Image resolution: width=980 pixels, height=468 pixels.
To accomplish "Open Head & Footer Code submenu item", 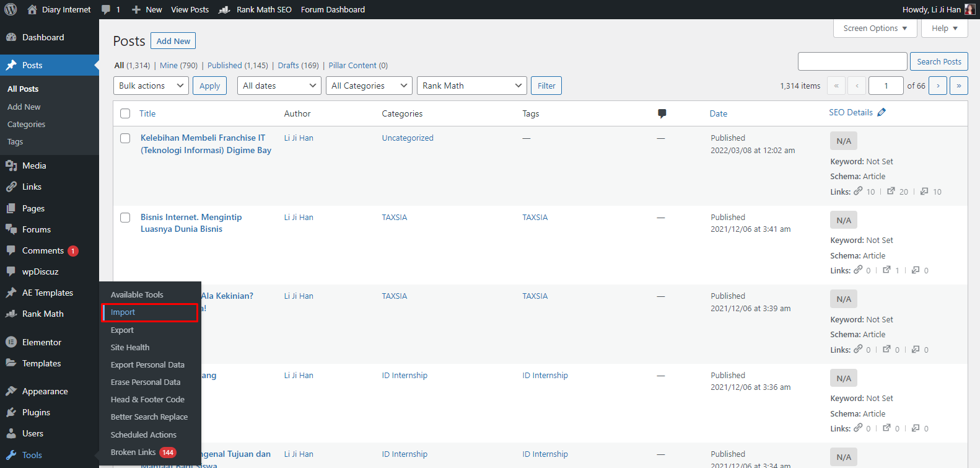I will pyautogui.click(x=147, y=399).
